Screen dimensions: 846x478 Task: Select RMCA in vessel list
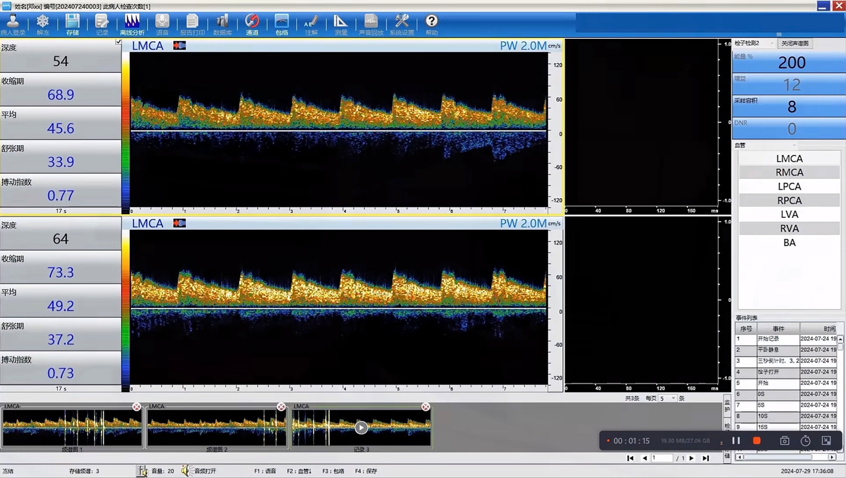pos(789,173)
